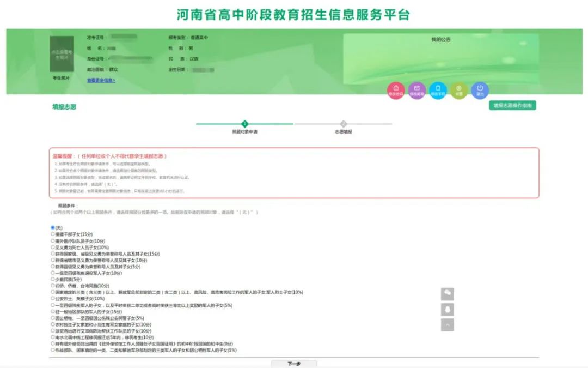Select 公安烈士、英模子女(10%) option
The width and height of the screenshot is (588, 368).
[53, 299]
